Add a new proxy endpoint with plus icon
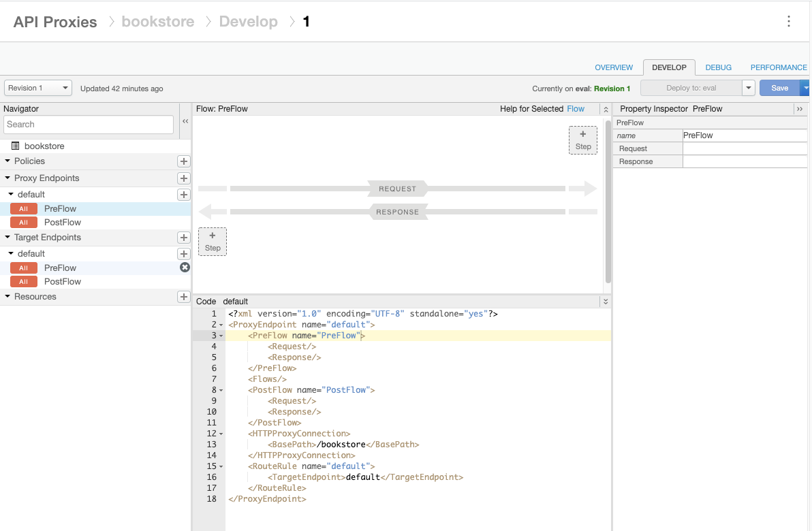This screenshot has width=812, height=531. point(183,178)
